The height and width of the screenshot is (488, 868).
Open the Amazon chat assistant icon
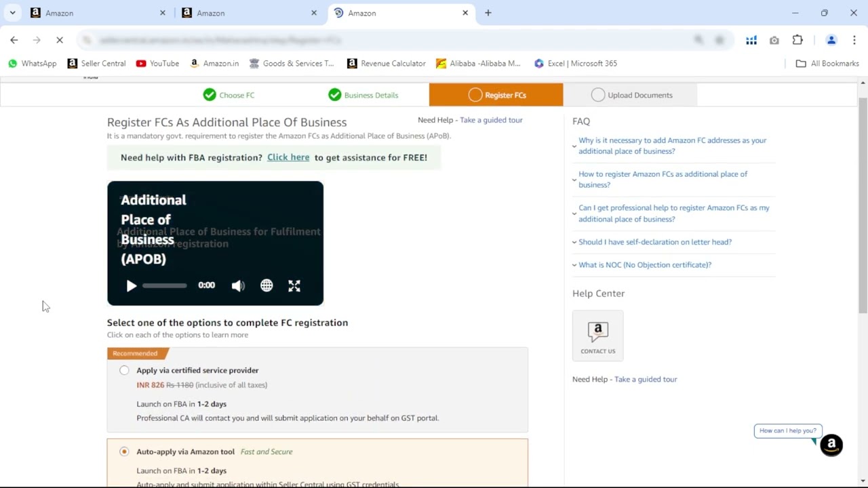point(831,445)
